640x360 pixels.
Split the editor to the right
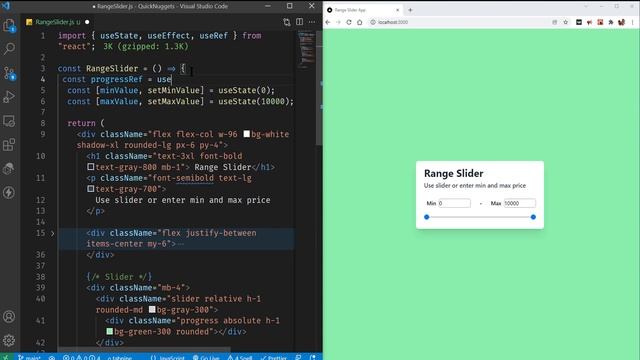coord(300,22)
